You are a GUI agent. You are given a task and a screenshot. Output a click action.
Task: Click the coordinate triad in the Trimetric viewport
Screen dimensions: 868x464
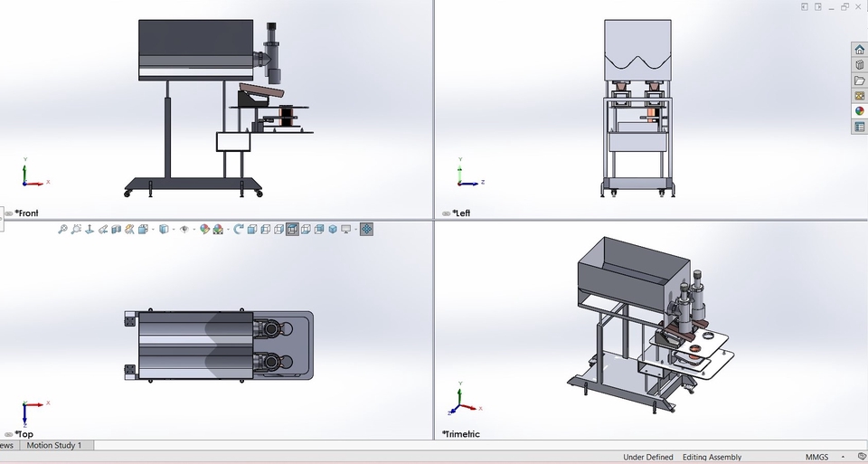pos(464,399)
